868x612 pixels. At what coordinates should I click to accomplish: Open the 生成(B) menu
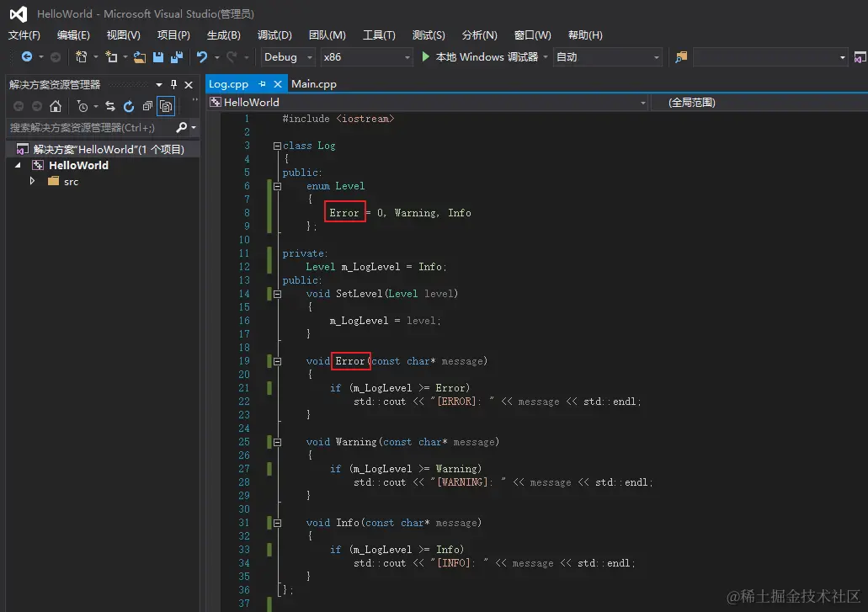tap(224, 35)
